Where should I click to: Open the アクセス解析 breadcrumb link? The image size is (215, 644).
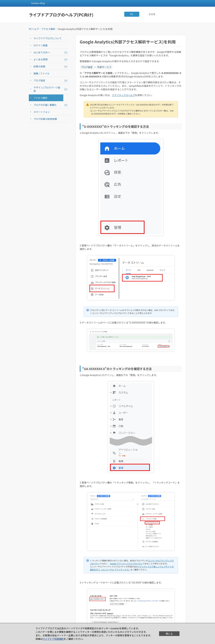pyautogui.click(x=48, y=29)
